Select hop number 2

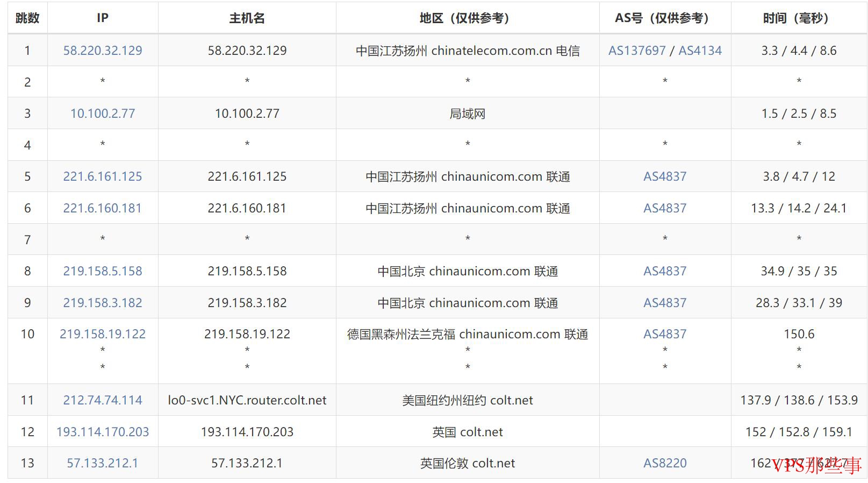point(27,82)
